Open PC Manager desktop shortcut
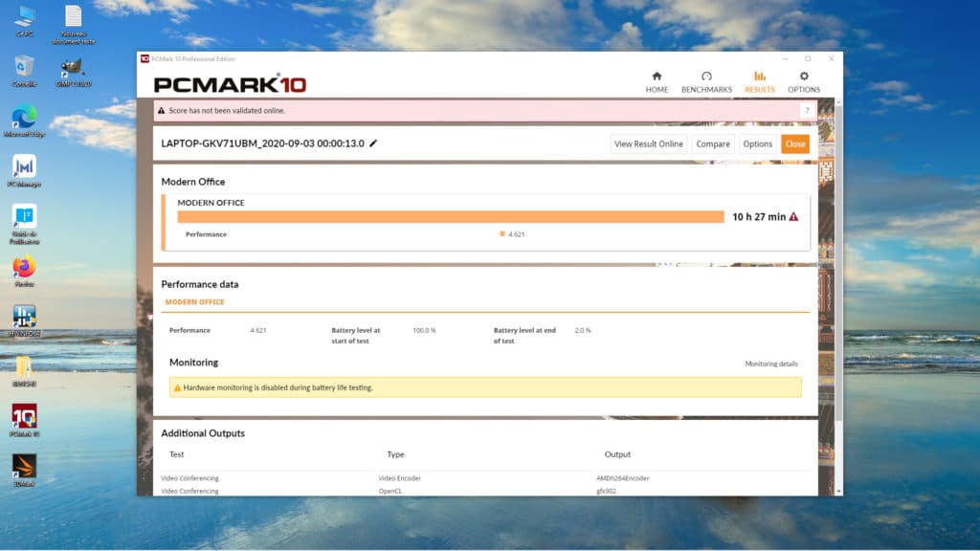 point(24,171)
